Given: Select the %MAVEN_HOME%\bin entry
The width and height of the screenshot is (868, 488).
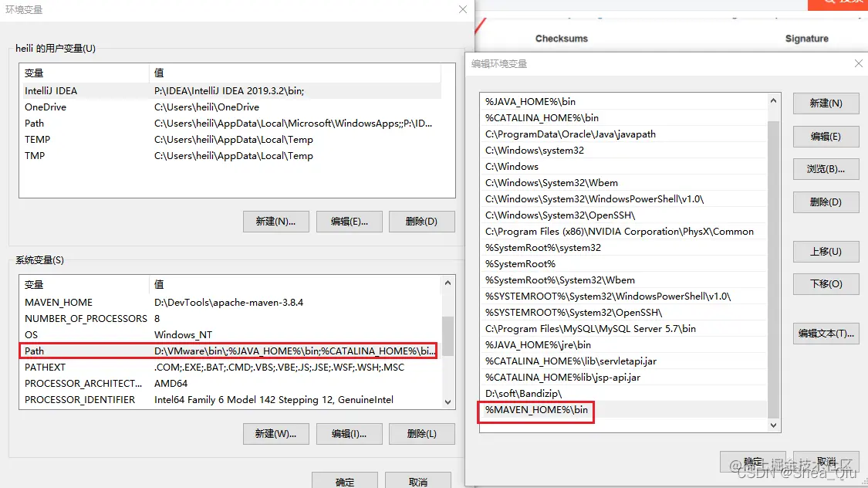Looking at the screenshot, I should point(623,410).
